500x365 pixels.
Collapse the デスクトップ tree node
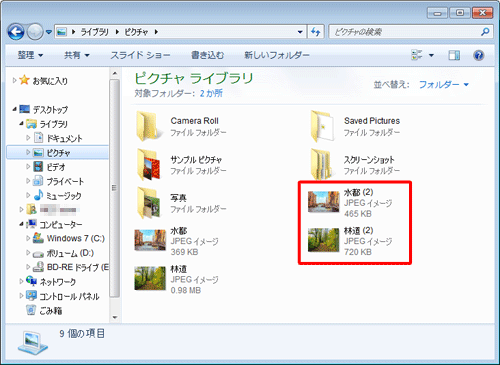coord(14,109)
